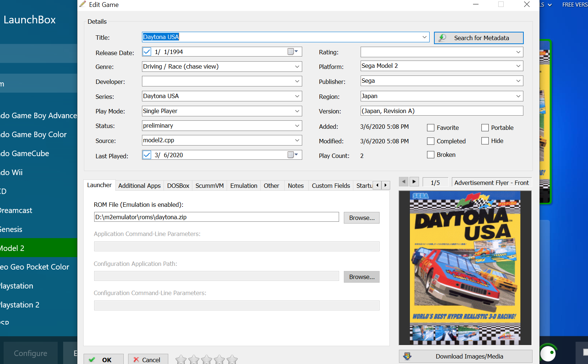This screenshot has height=364, width=588.
Task: Select Game Boy Advance in sidebar
Action: click(x=38, y=116)
